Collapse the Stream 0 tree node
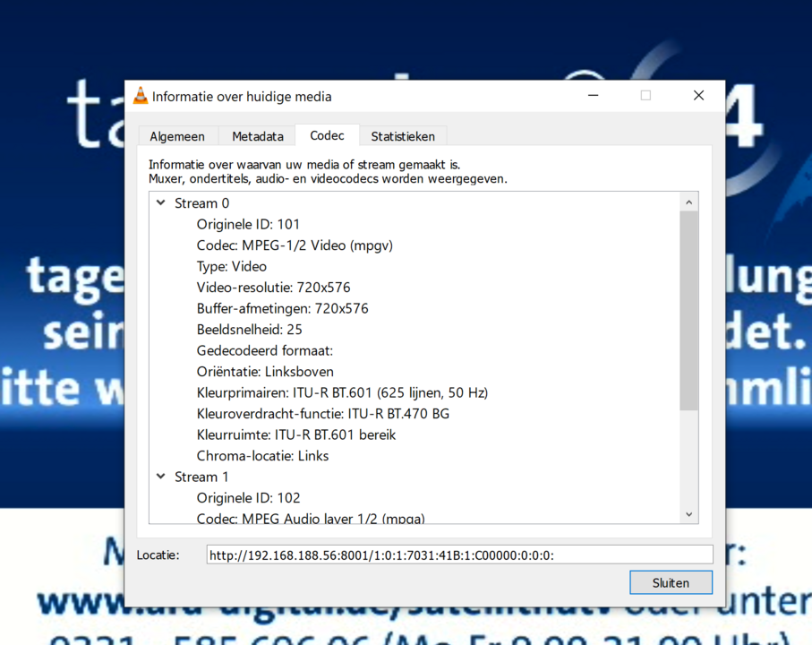Image resolution: width=812 pixels, height=645 pixels. tap(161, 203)
